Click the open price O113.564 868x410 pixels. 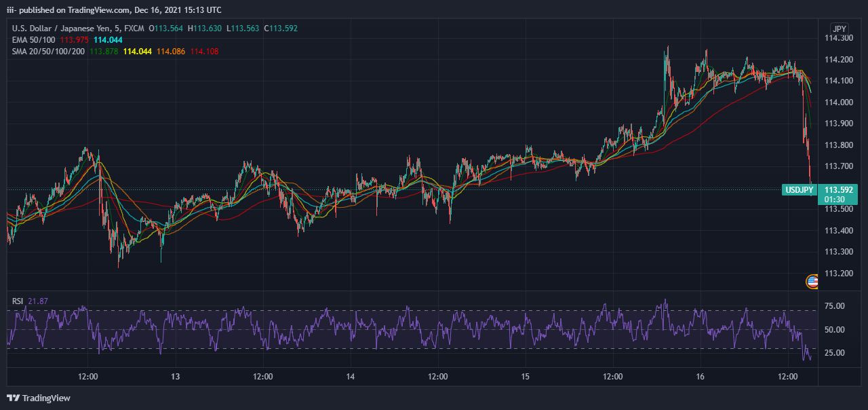[166, 29]
